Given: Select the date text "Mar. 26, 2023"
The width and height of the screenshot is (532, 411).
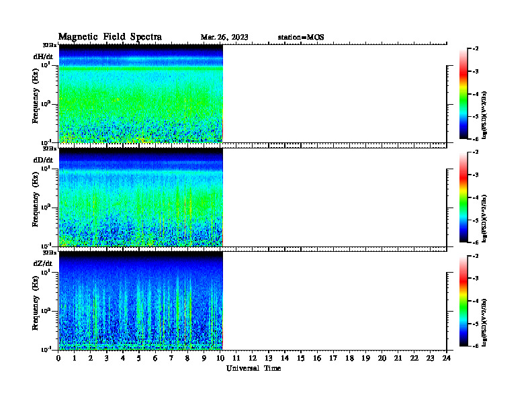Looking at the screenshot, I should (224, 37).
